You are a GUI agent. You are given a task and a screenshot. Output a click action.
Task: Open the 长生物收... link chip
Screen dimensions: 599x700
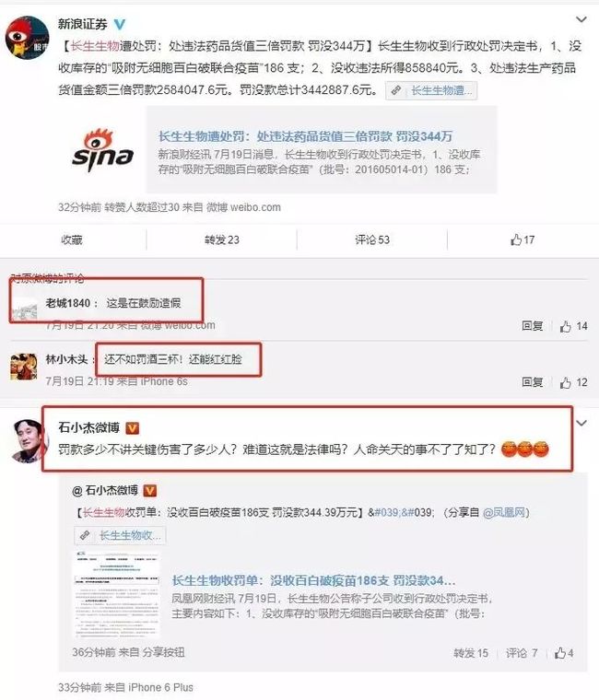pyautogui.click(x=120, y=535)
